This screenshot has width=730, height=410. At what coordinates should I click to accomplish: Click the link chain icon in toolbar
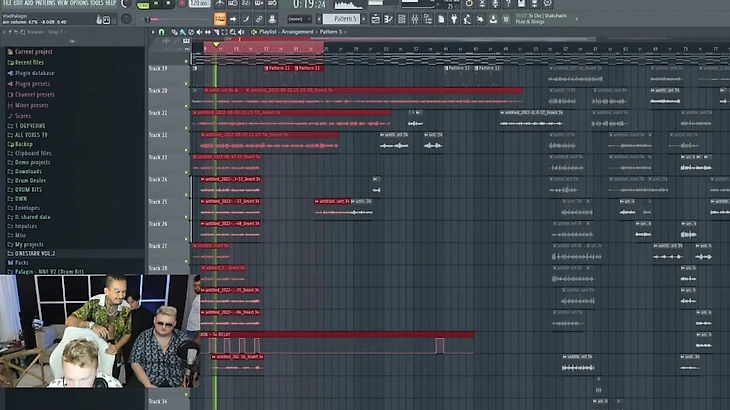[258, 18]
